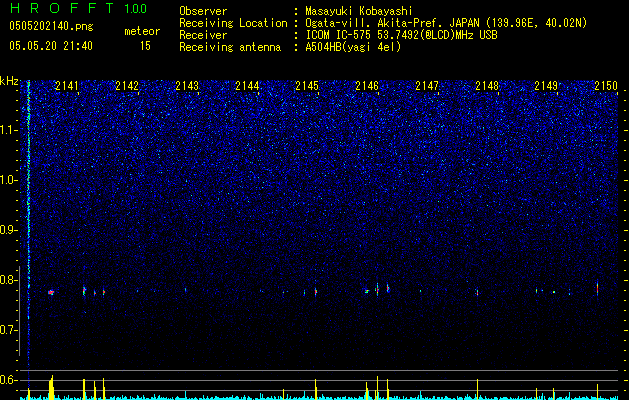This screenshot has width=629, height=400.
Task: Click the kHz axis unit label
Action: [9, 81]
